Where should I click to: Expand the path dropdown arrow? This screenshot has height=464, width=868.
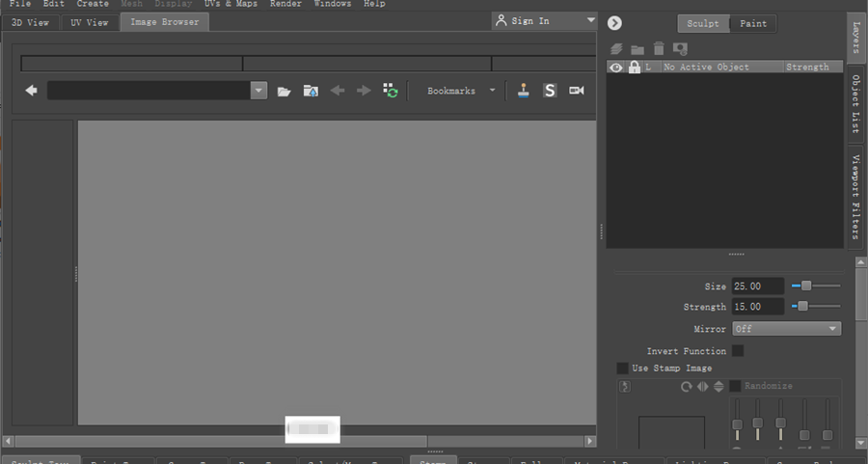click(258, 91)
